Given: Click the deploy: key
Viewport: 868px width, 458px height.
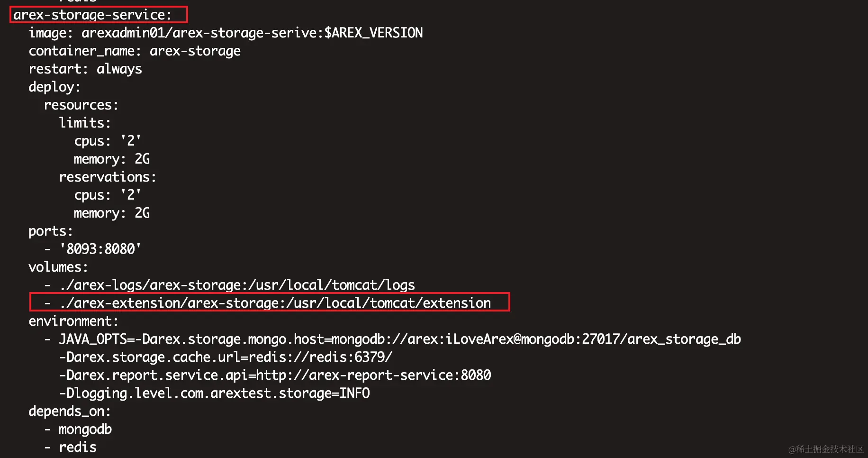Looking at the screenshot, I should (x=54, y=87).
